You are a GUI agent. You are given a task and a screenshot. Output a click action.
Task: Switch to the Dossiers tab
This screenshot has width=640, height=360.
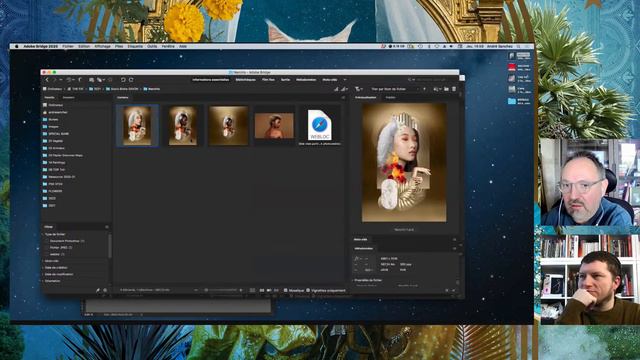click(x=68, y=98)
